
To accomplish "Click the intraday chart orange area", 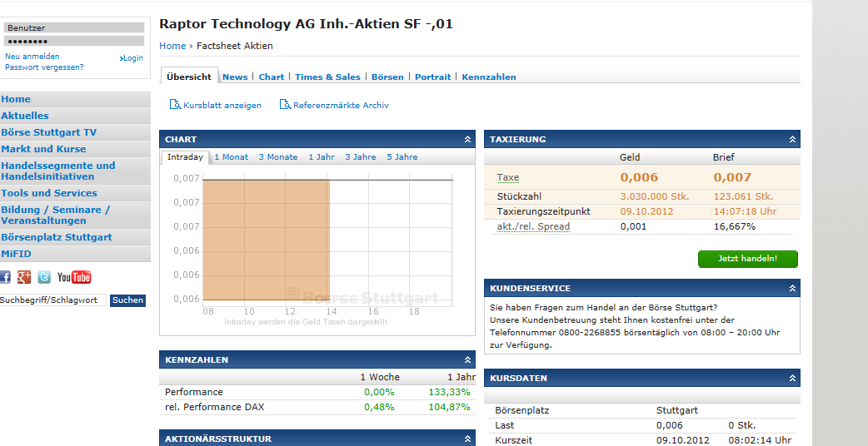I will tap(267, 240).
